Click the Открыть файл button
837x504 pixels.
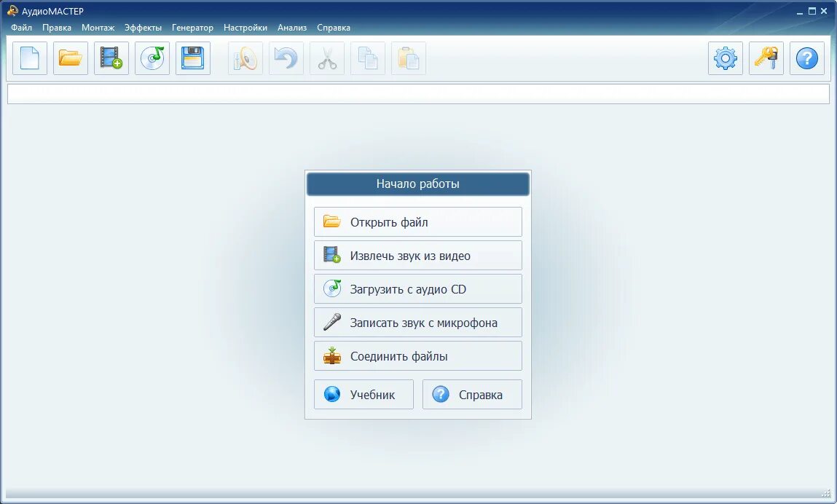click(x=418, y=222)
